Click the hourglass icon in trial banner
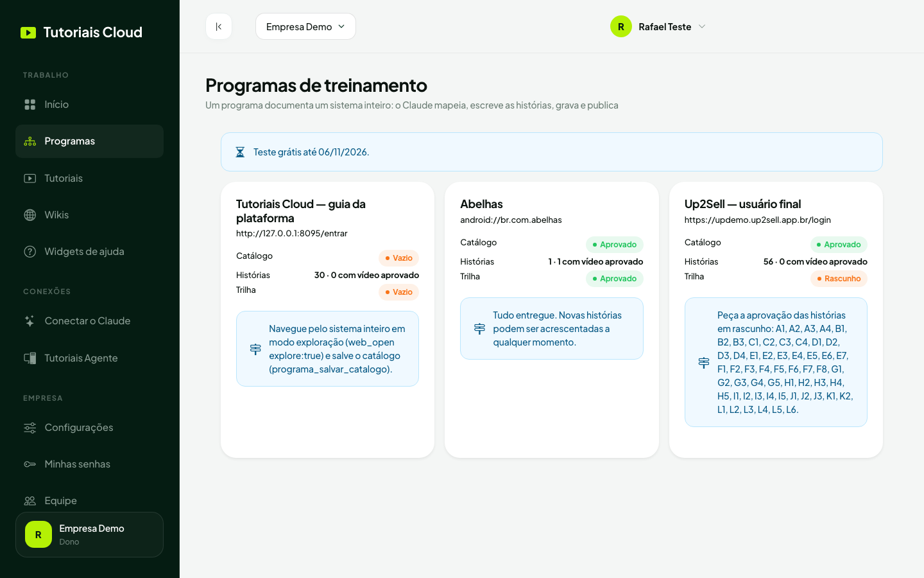Image resolution: width=924 pixels, height=578 pixels. point(240,152)
